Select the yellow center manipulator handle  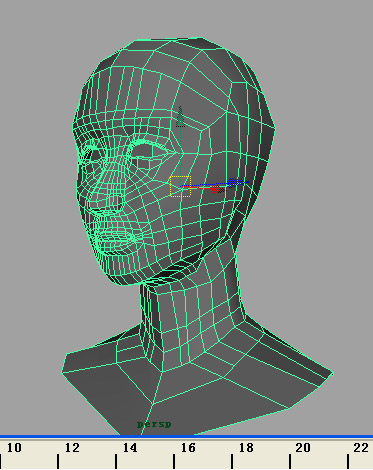[180, 186]
